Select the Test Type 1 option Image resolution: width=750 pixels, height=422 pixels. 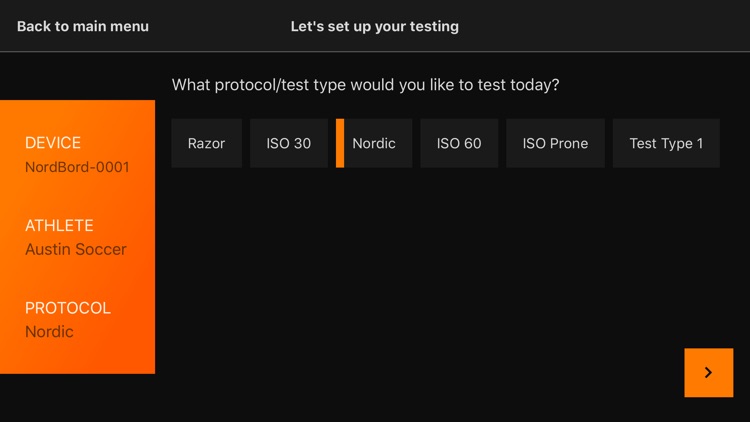pos(666,143)
